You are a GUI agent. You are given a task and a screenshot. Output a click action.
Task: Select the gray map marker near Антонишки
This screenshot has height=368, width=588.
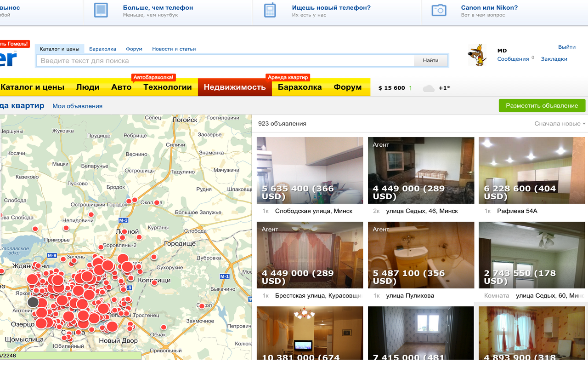click(33, 302)
